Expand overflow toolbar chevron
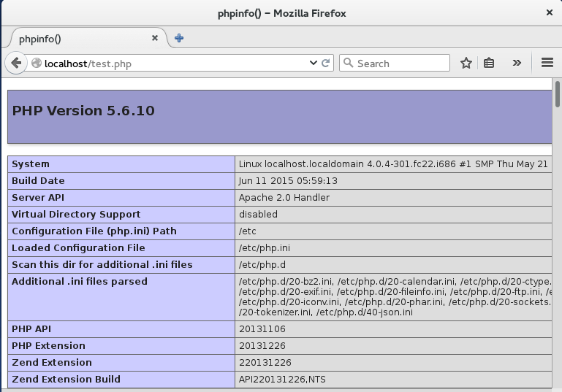The image size is (562, 392). [517, 63]
